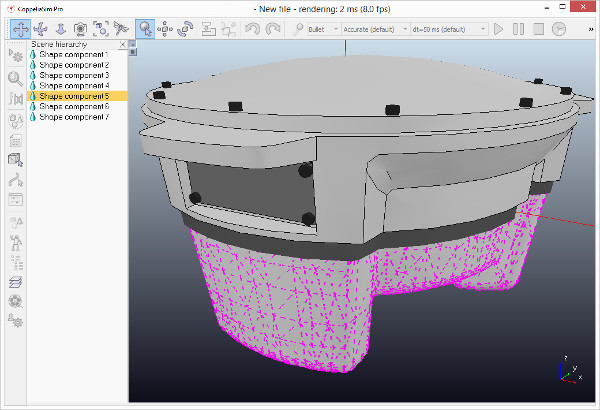Stop the simulation
600x410 pixels.
[x=538, y=29]
